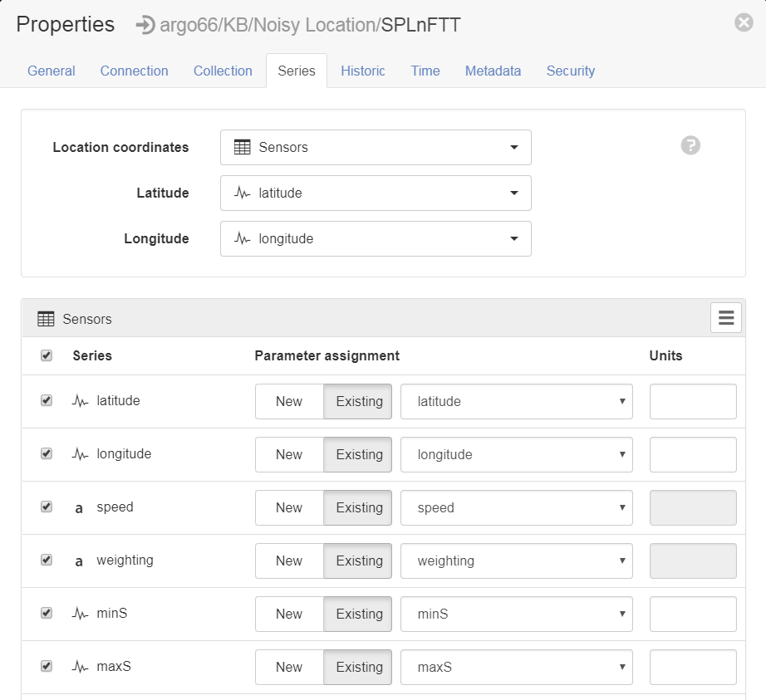
Task: Open the Sensors table hamburger menu
Action: 726,318
